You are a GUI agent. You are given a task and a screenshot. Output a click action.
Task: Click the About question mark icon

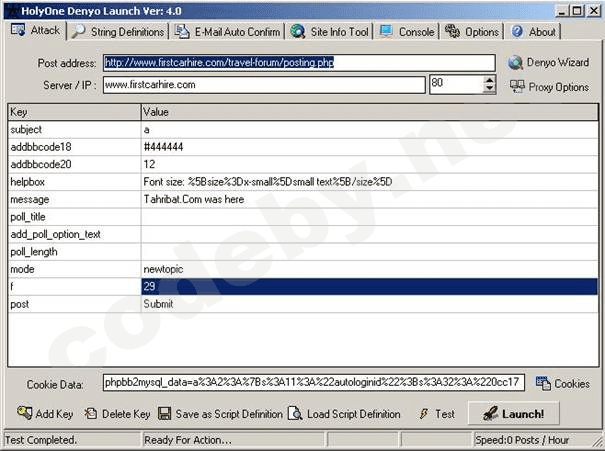pyautogui.click(x=517, y=31)
